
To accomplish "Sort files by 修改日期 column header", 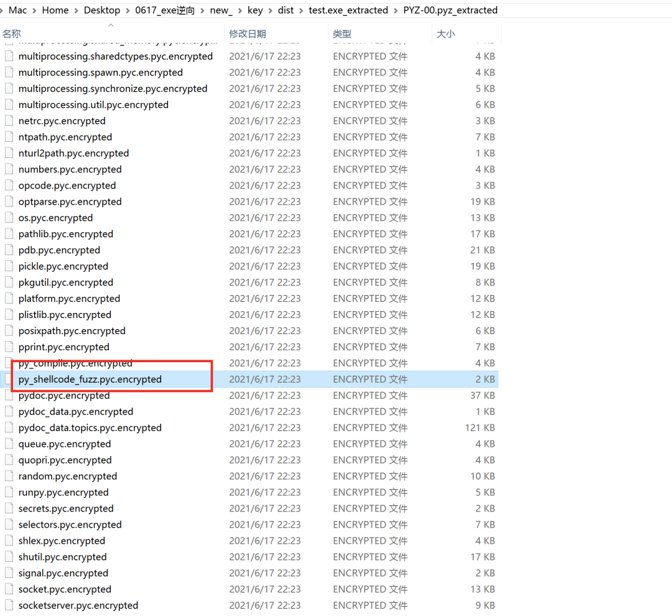I will 247,34.
